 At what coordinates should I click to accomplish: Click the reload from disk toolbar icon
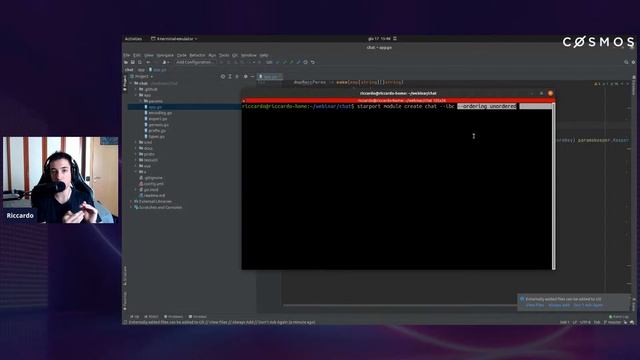tap(140, 62)
